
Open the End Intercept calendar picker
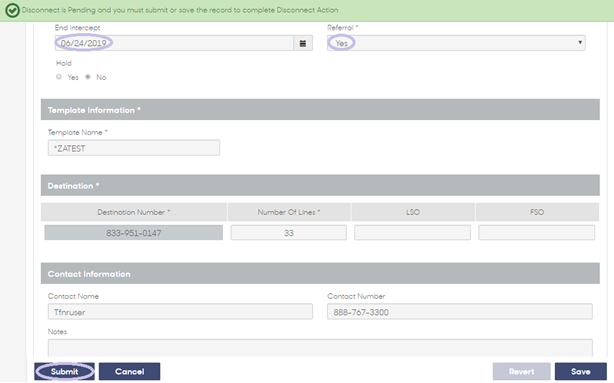click(x=303, y=43)
